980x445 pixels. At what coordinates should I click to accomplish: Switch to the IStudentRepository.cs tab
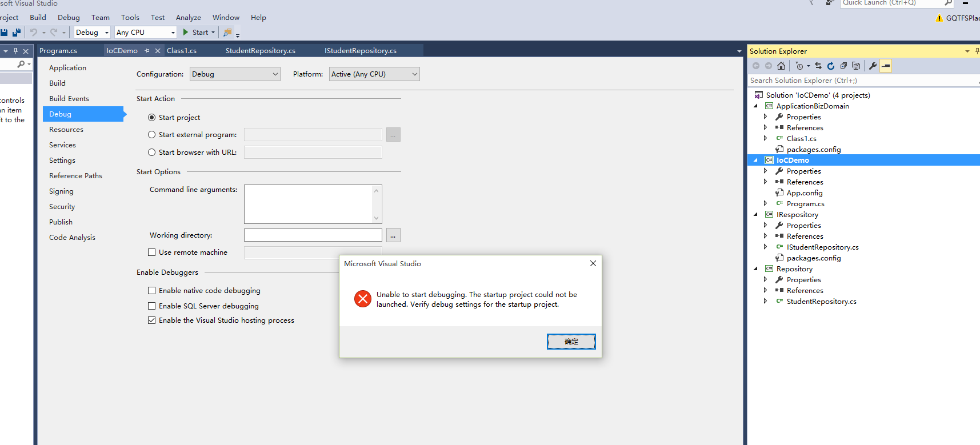pyautogui.click(x=361, y=51)
